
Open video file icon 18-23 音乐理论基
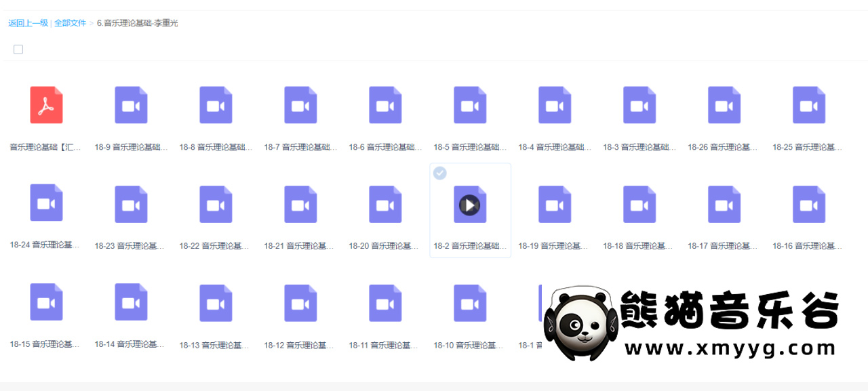(x=131, y=204)
